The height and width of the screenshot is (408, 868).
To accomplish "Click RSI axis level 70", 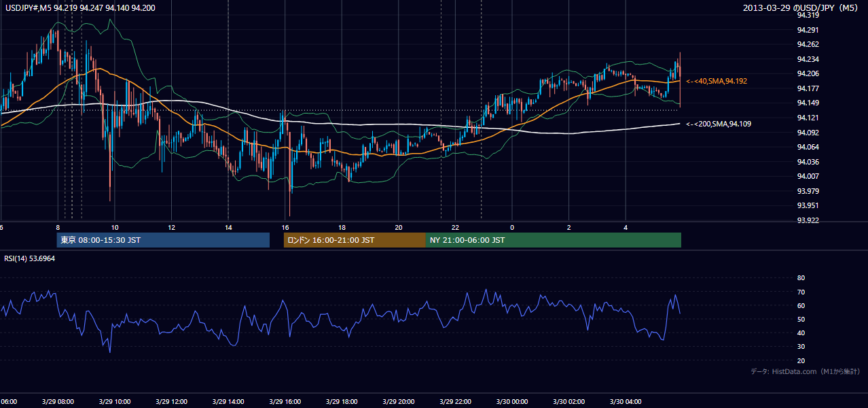I will pos(801,292).
